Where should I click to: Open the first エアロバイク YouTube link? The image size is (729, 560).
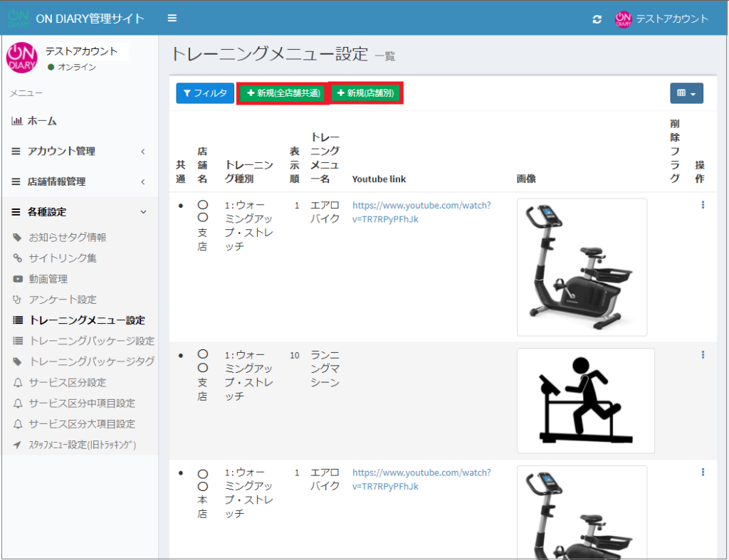tap(421, 212)
